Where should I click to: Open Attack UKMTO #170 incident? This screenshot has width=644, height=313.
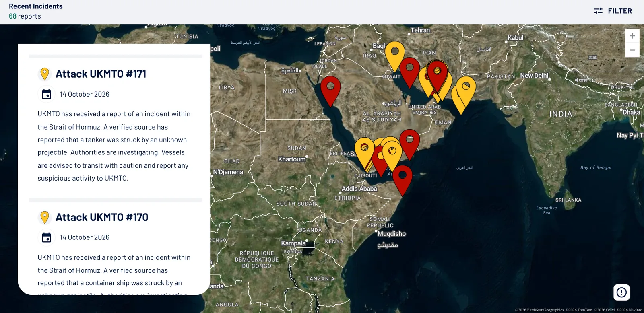102,217
